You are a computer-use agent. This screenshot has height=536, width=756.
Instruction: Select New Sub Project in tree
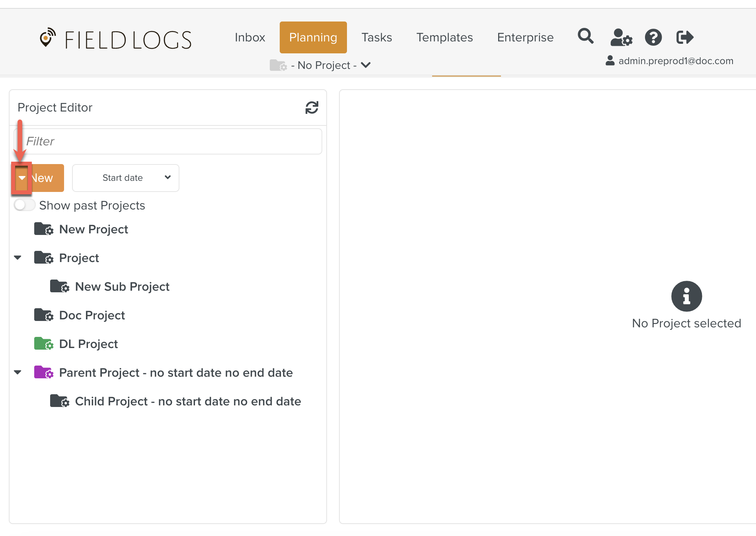122,287
